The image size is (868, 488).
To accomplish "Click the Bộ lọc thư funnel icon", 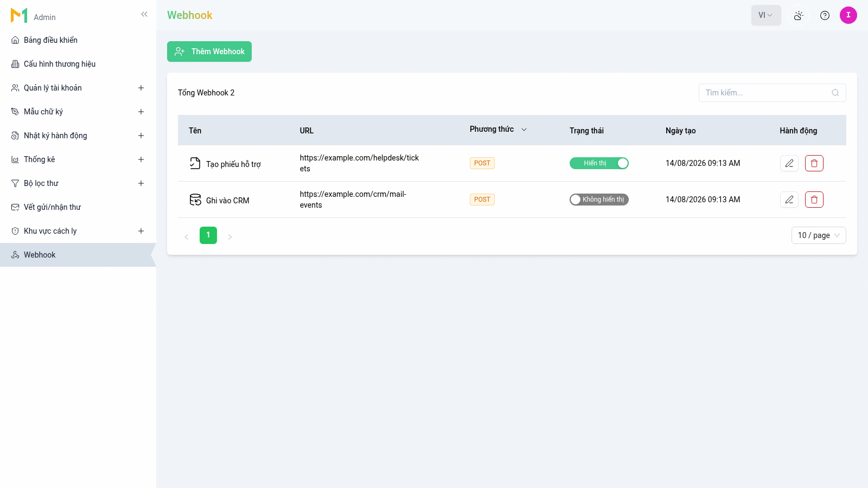I will pos(15,183).
